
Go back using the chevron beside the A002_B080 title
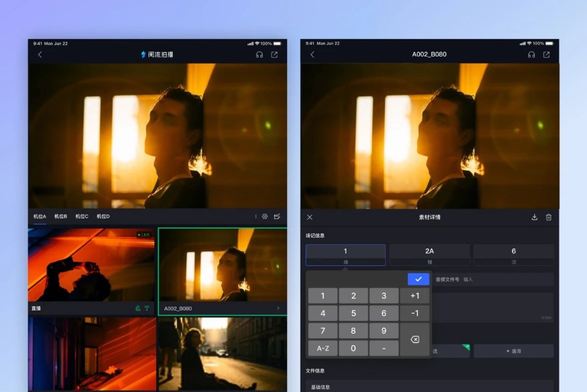click(312, 55)
